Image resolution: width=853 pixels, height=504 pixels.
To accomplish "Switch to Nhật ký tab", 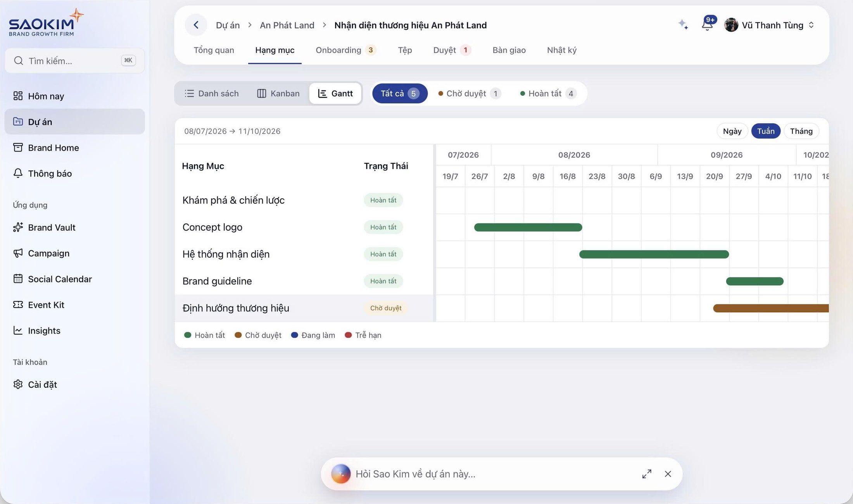I will click(562, 50).
